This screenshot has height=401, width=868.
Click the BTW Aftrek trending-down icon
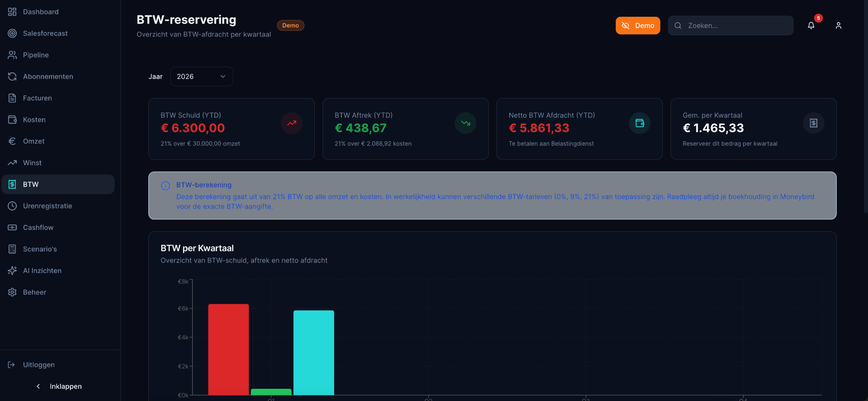point(466,123)
